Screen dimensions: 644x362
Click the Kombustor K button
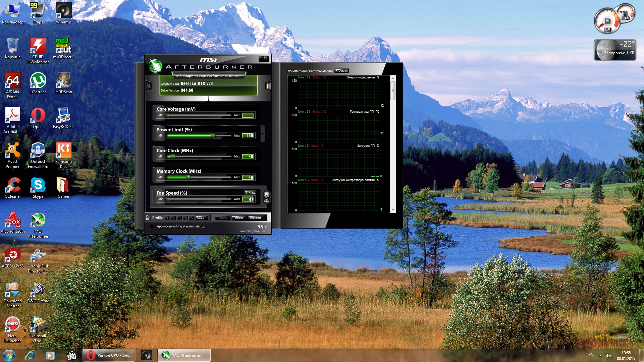[149, 86]
